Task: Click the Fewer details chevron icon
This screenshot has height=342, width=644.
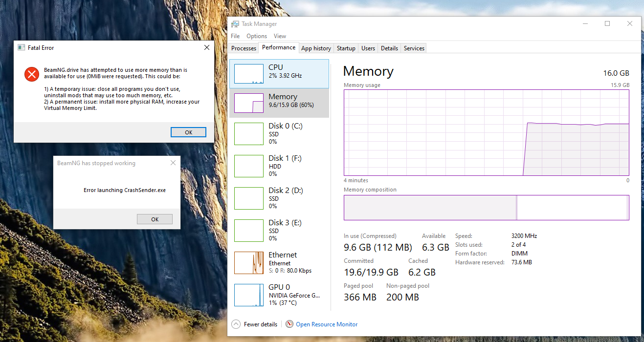Action: tap(236, 324)
